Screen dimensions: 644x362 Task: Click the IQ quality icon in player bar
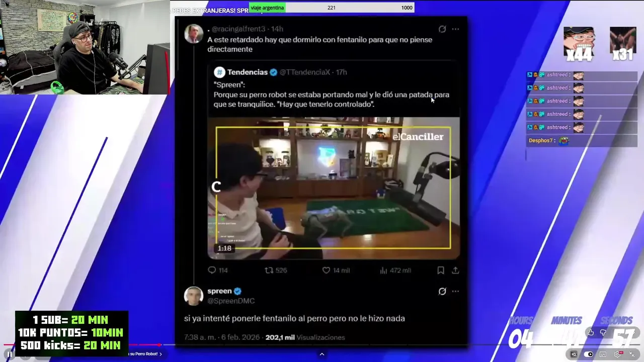click(x=574, y=354)
